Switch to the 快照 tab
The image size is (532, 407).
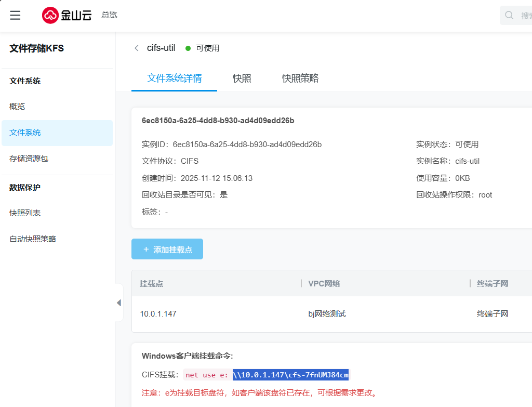point(242,78)
